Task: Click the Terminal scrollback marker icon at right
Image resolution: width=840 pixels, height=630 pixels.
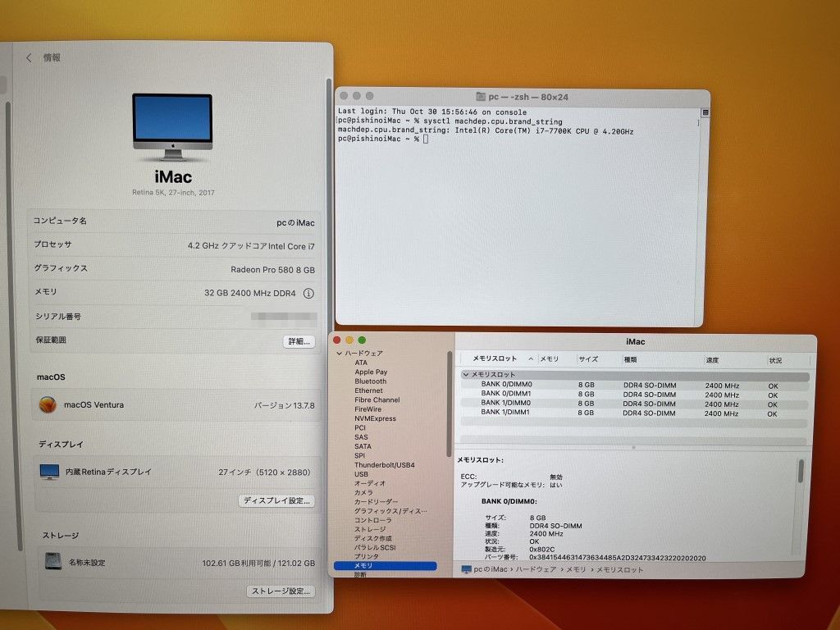Action: click(x=705, y=112)
